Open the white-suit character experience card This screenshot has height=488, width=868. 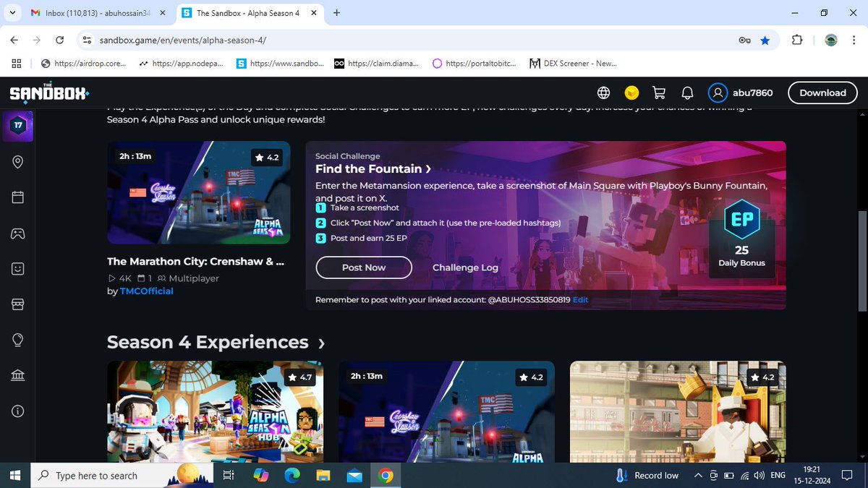click(678, 411)
